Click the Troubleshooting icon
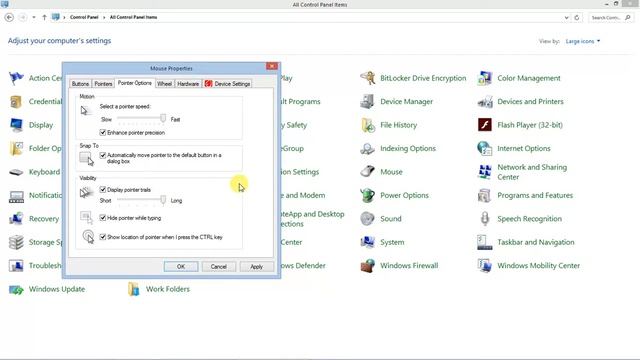The image size is (640, 360). [x=16, y=265]
